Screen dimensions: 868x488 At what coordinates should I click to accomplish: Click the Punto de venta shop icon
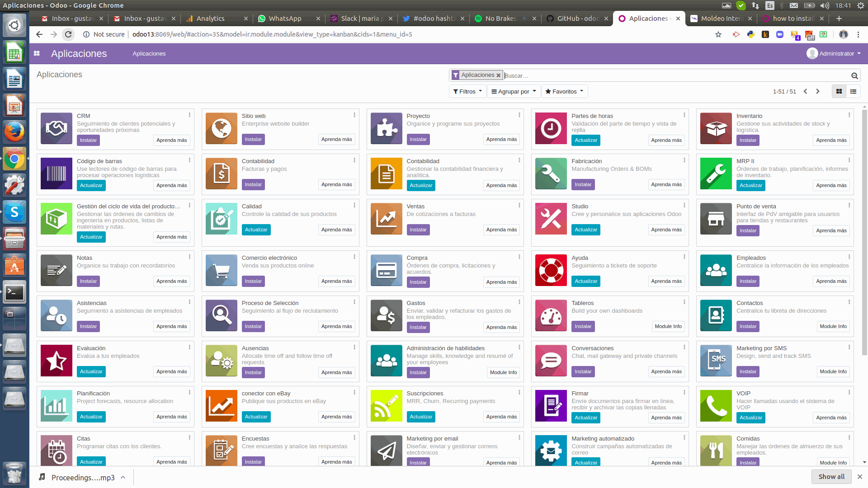(x=716, y=219)
